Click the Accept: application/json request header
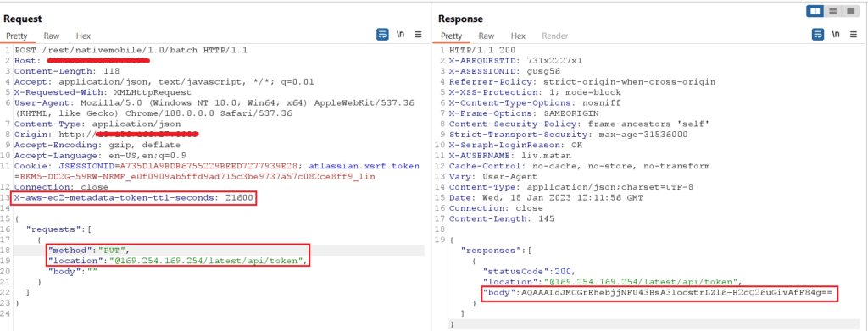 tap(164, 82)
